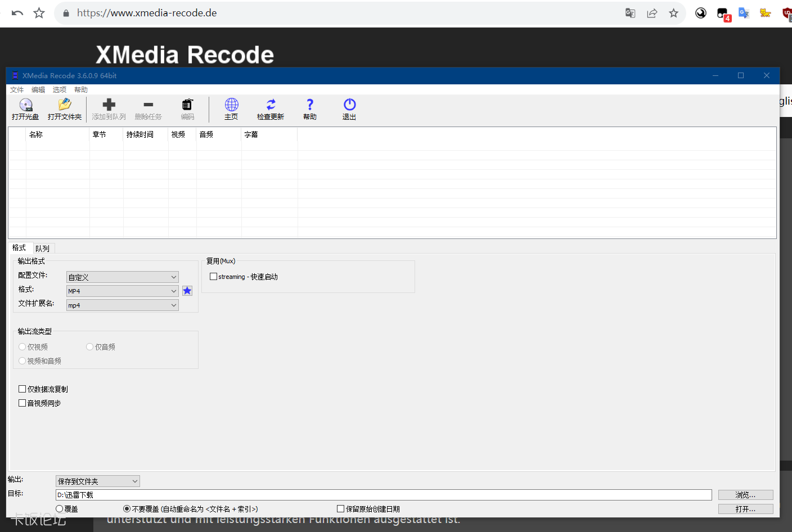Viewport: 792px width, 532px height.
Task: Switch to the 队列 tab
Action: tap(43, 249)
